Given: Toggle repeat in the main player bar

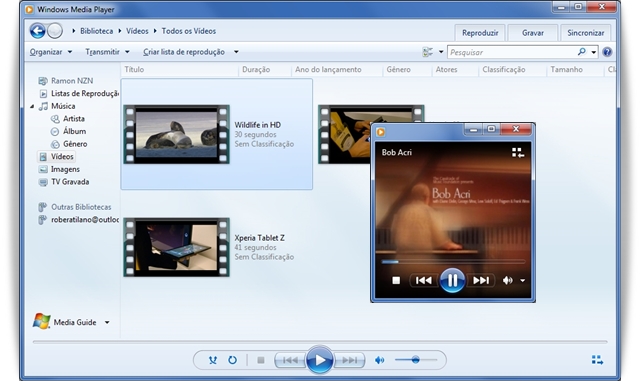Looking at the screenshot, I should click(232, 360).
